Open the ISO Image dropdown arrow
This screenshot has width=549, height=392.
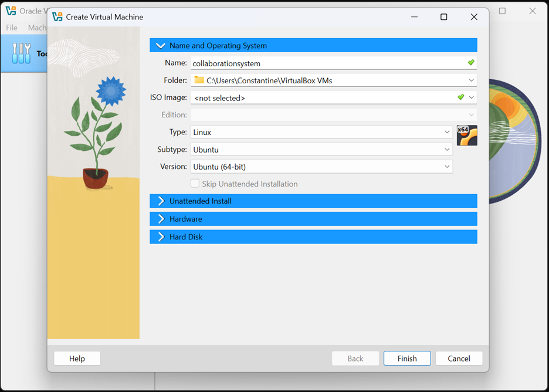[471, 97]
